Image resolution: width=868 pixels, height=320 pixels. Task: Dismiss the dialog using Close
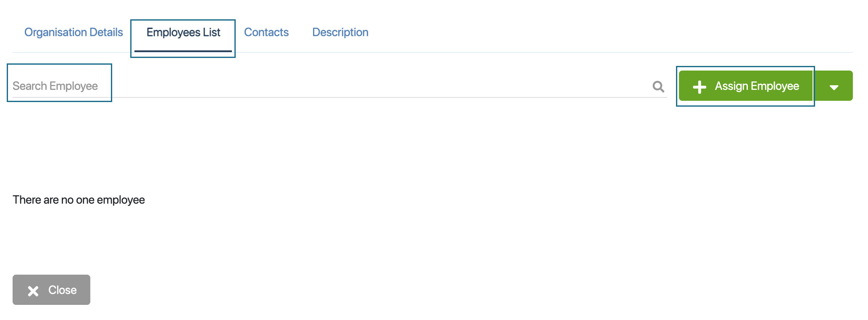(x=51, y=290)
